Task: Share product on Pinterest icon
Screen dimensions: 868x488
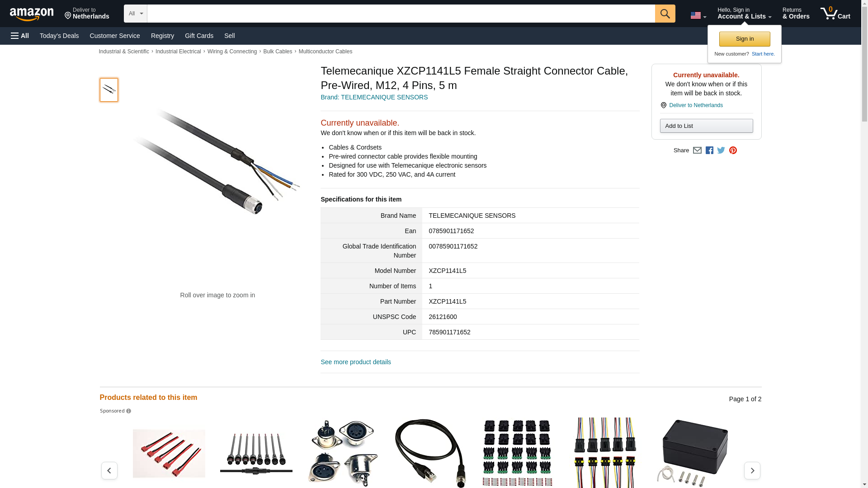Action: coord(733,150)
